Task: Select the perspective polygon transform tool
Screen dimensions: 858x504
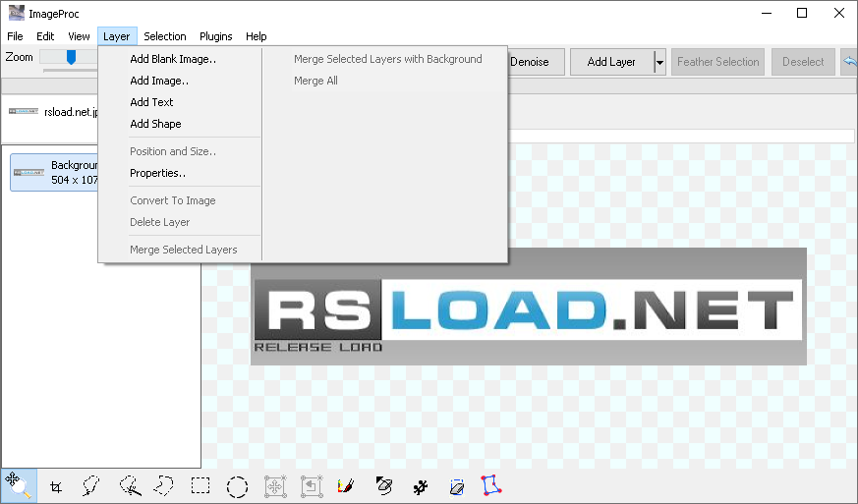Action: [491, 485]
